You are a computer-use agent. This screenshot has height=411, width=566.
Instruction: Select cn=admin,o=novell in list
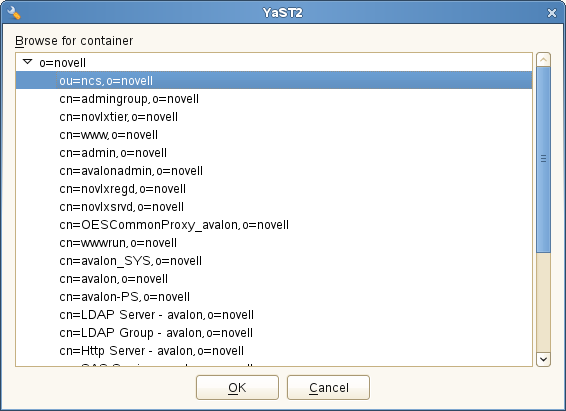tap(113, 153)
